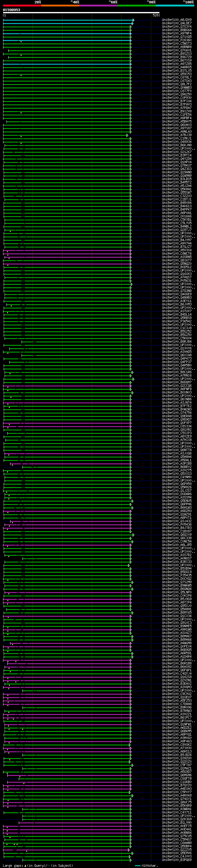Open hit UniRef100_A9TNF4
Screen dimensions: 197x868
click(x=177, y=33)
